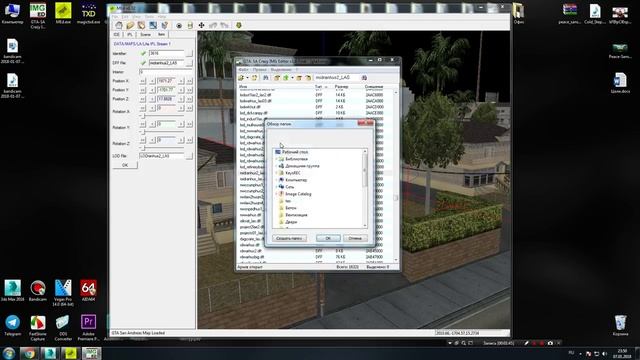640x360 pixels.
Task: Click the green up-arrow icon in IMG Editor
Action: tap(286, 78)
